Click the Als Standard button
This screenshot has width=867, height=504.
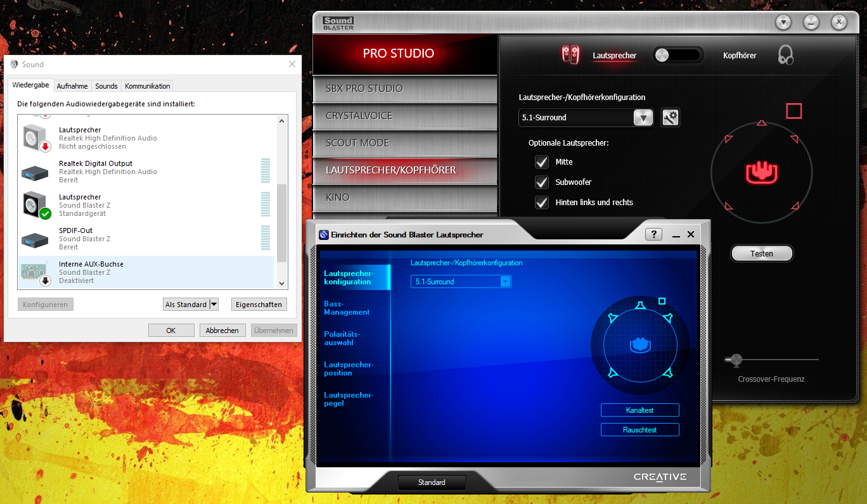pyautogui.click(x=186, y=305)
